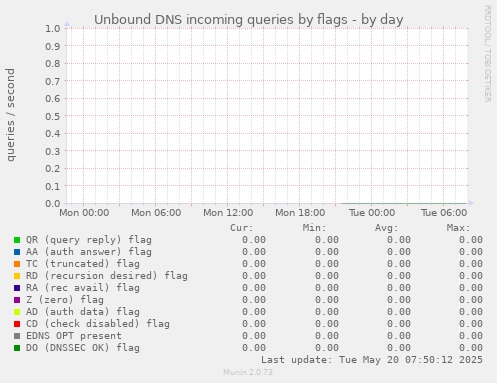Viewport: 497px width, 383px height.
Task: Click the RD flag yellow color swatch
Action: click(x=17, y=276)
